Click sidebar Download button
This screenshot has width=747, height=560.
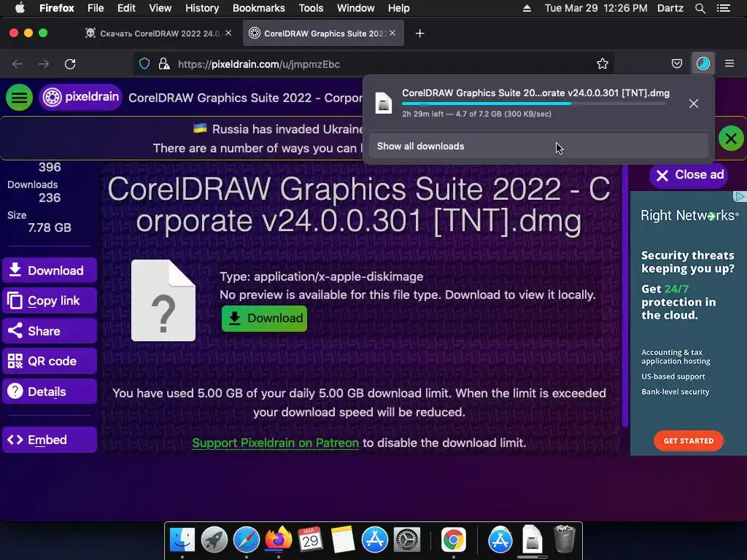50,271
